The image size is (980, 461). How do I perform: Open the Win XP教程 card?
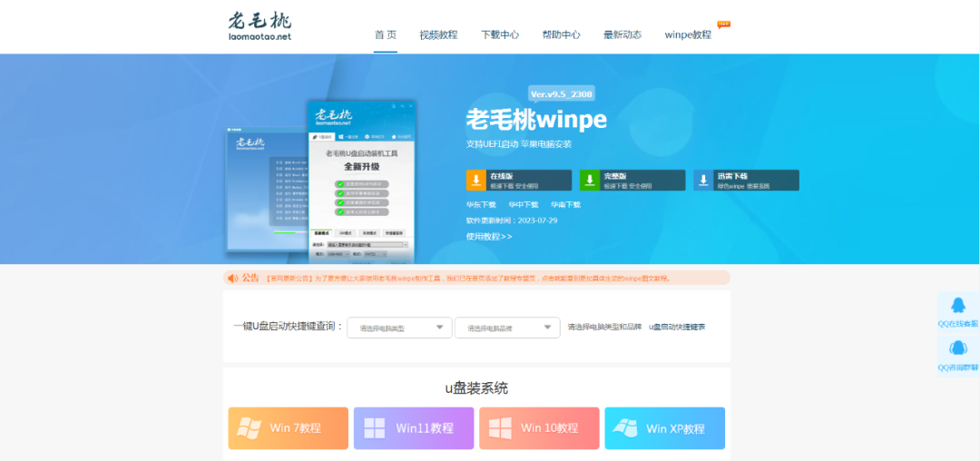665,428
